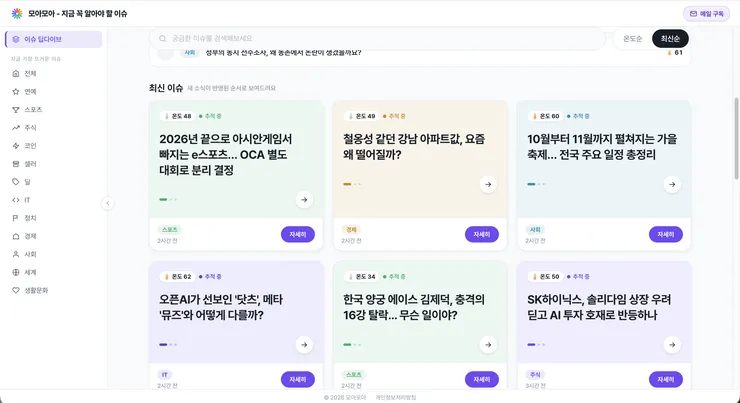The width and height of the screenshot is (740, 403).
Task: Click progress dots on the 강남 아파트값 card
Action: (352, 185)
